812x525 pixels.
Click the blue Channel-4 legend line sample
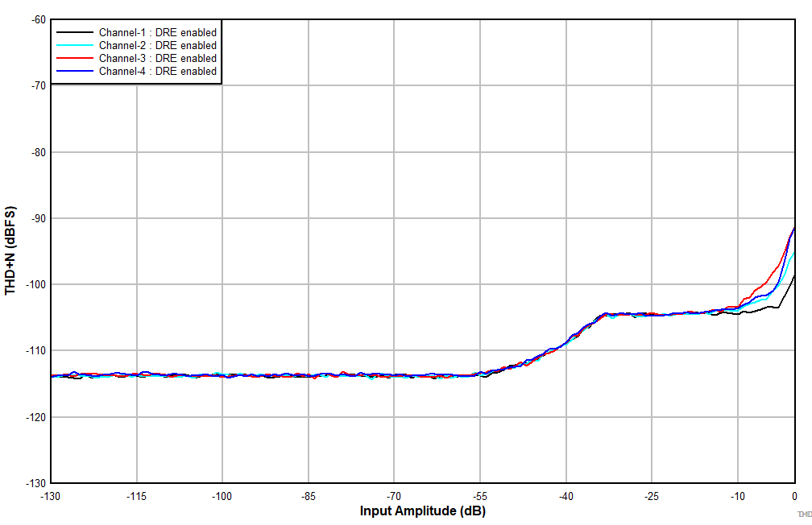point(74,71)
